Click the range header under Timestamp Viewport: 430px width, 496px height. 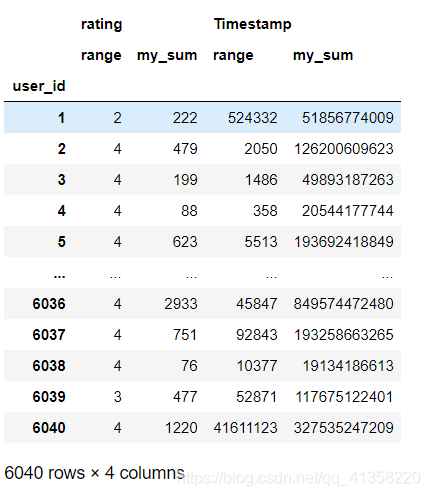tap(233, 55)
